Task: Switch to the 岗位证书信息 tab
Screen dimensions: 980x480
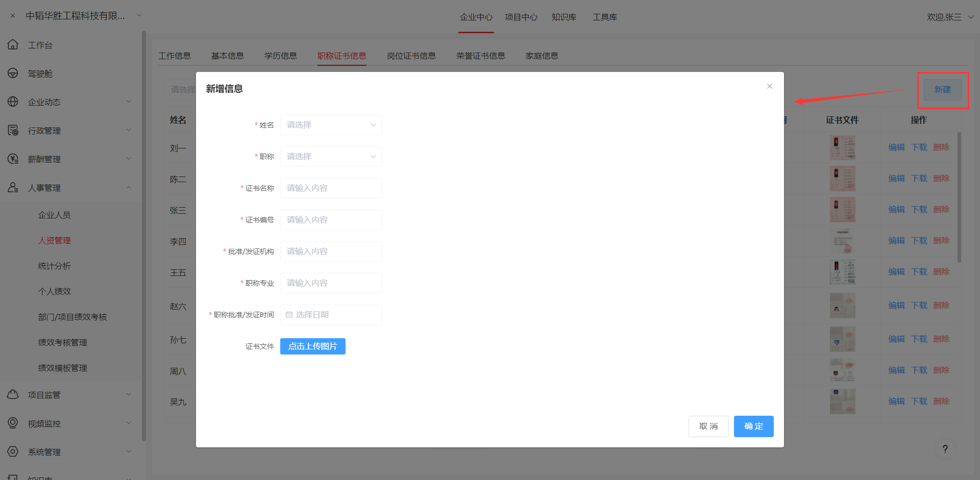Action: pyautogui.click(x=411, y=56)
